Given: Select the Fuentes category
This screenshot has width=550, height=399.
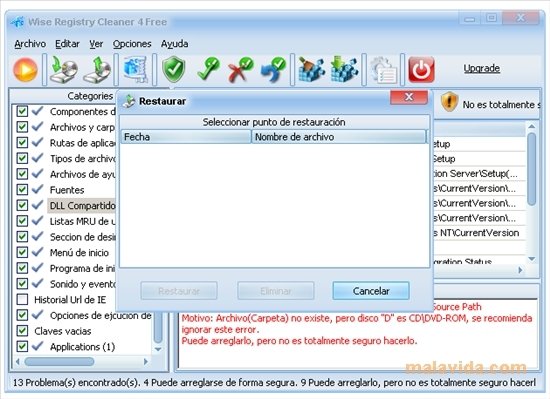Looking at the screenshot, I should (67, 190).
